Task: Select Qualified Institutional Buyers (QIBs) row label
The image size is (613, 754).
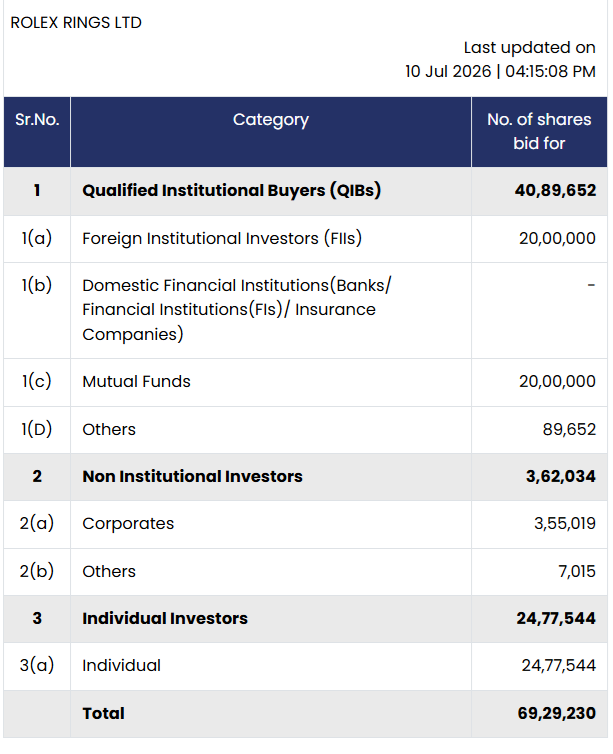Action: 232,190
